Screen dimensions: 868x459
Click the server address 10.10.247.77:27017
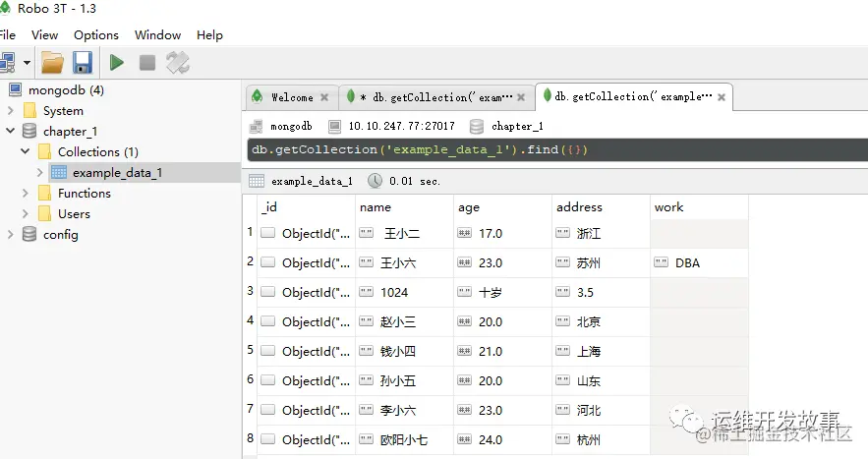(x=401, y=126)
